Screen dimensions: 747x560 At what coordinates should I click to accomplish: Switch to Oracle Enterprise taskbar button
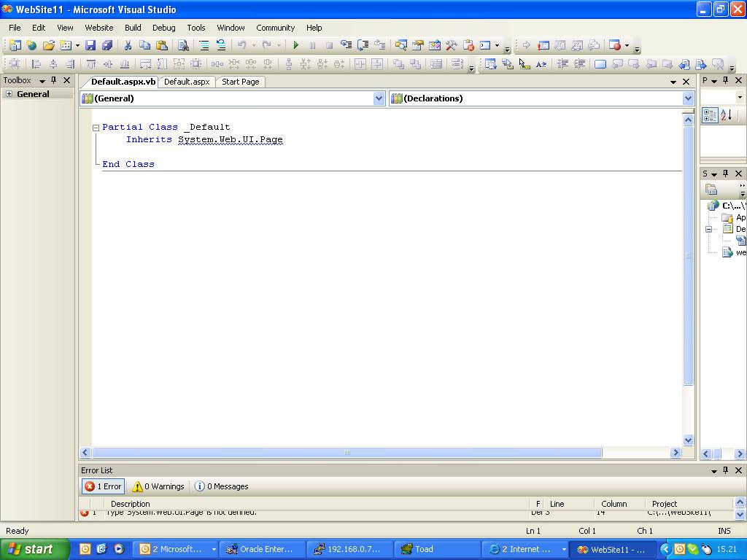pyautogui.click(x=262, y=549)
